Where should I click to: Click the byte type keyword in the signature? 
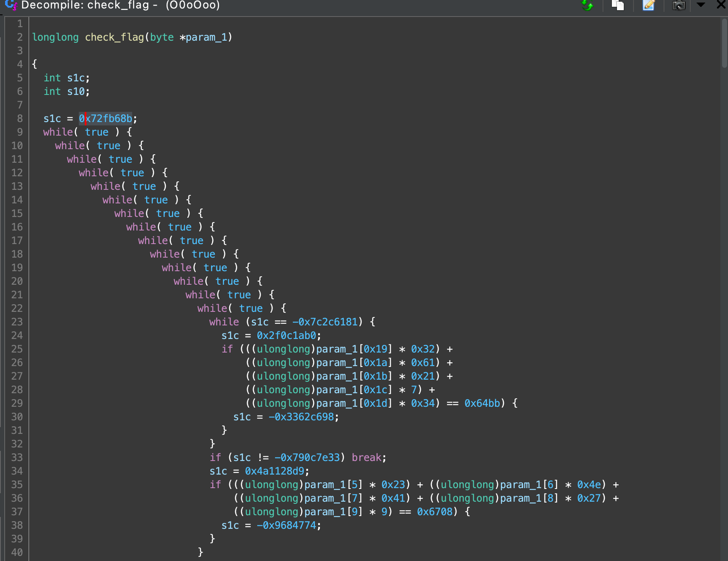point(162,37)
